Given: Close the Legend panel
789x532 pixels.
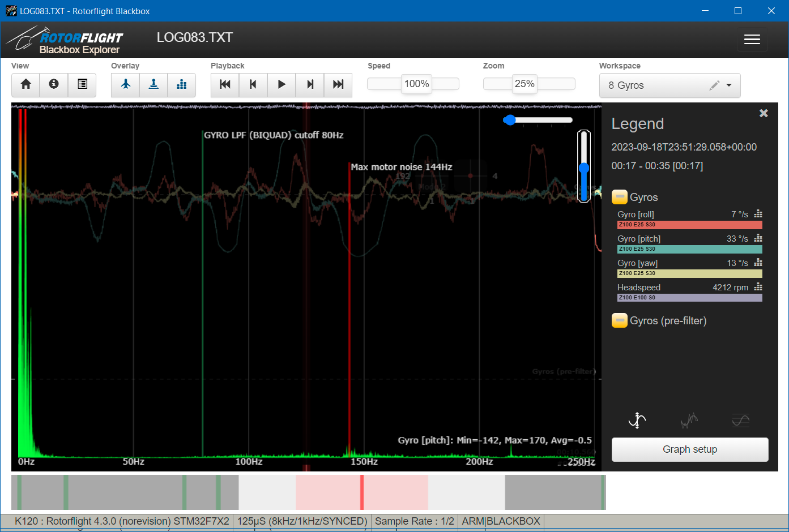Looking at the screenshot, I should point(764,113).
